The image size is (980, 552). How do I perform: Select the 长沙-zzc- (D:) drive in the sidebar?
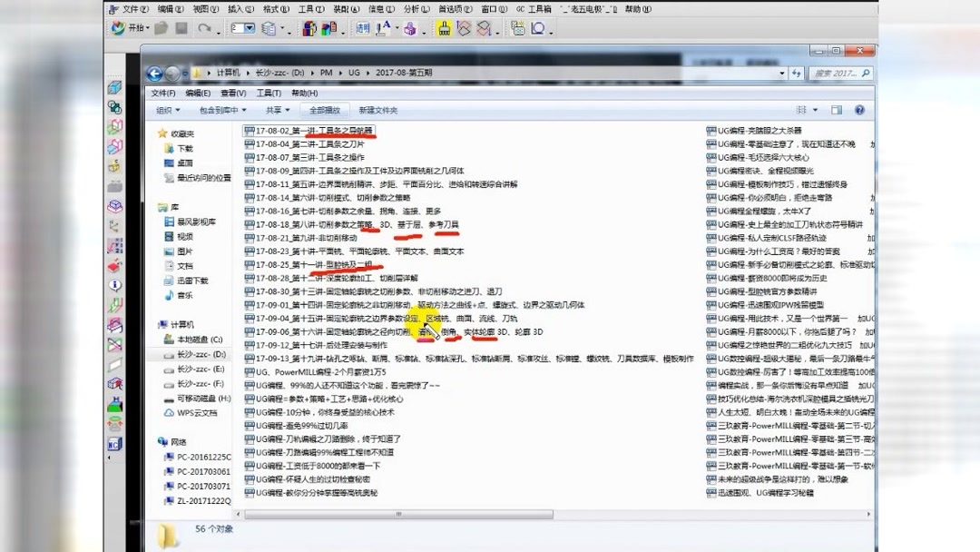coord(204,353)
